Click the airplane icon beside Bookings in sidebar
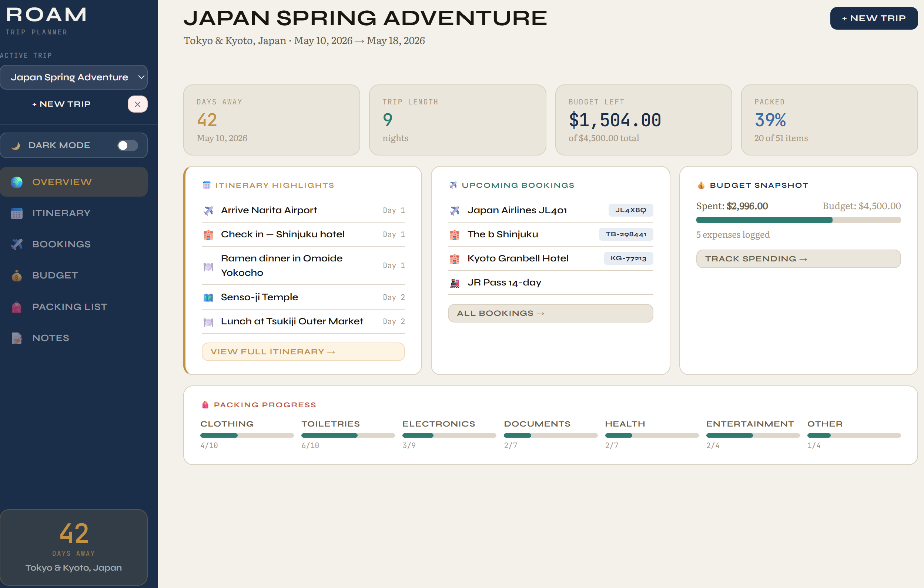 (x=17, y=244)
